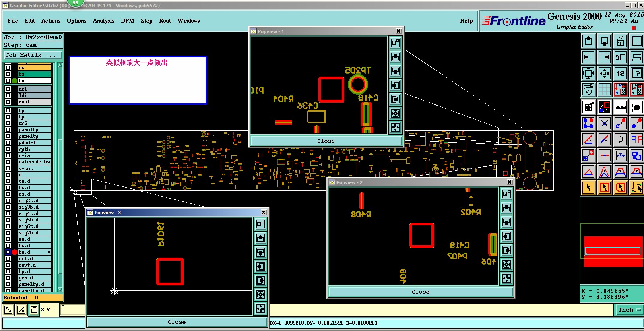The height and width of the screenshot is (331, 644).
Task: Open the Actions menu
Action: coord(51,21)
